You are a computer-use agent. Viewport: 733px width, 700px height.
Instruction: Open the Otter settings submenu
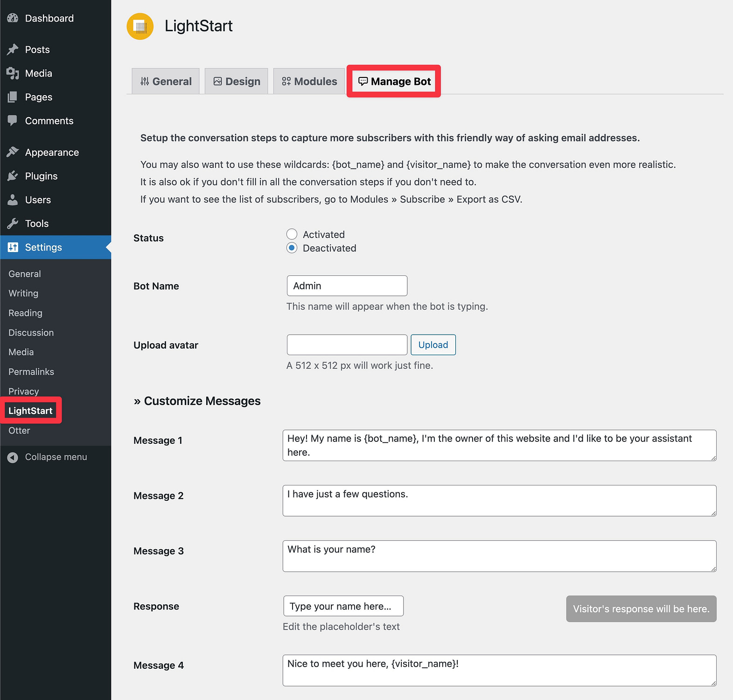[x=19, y=431]
